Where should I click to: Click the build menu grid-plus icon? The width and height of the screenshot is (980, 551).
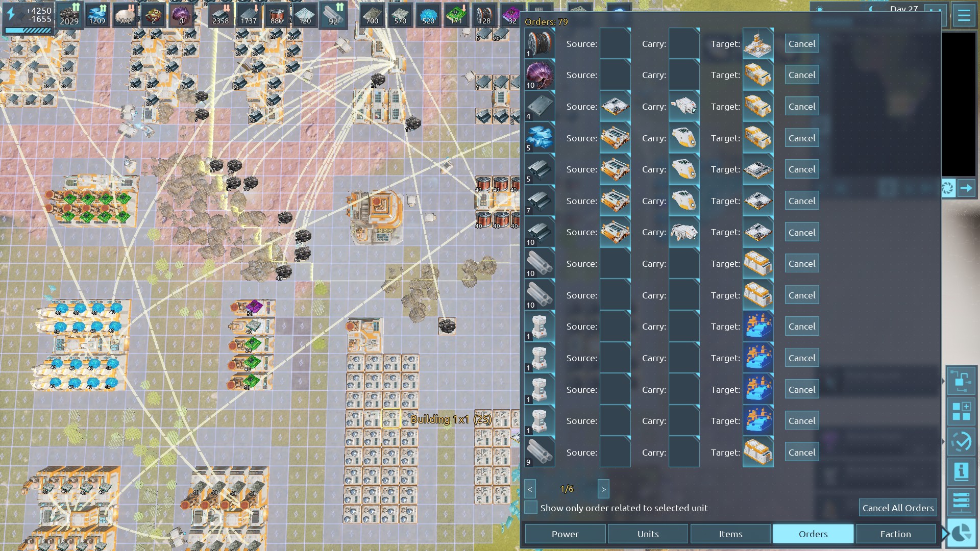click(961, 411)
